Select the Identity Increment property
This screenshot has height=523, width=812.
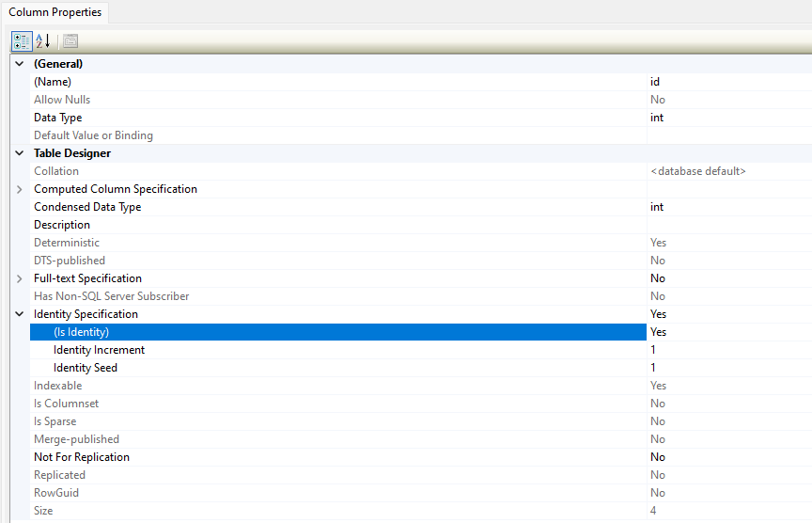click(338, 350)
